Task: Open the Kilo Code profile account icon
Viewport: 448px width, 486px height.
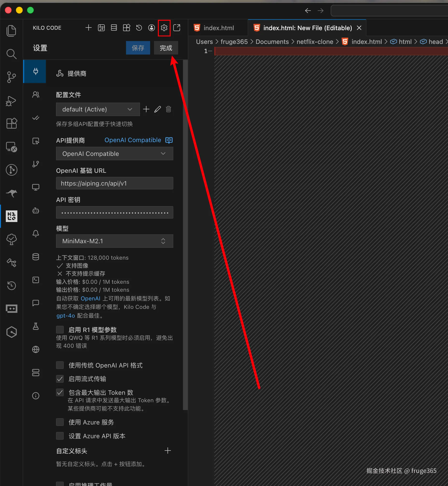Action: point(152,28)
